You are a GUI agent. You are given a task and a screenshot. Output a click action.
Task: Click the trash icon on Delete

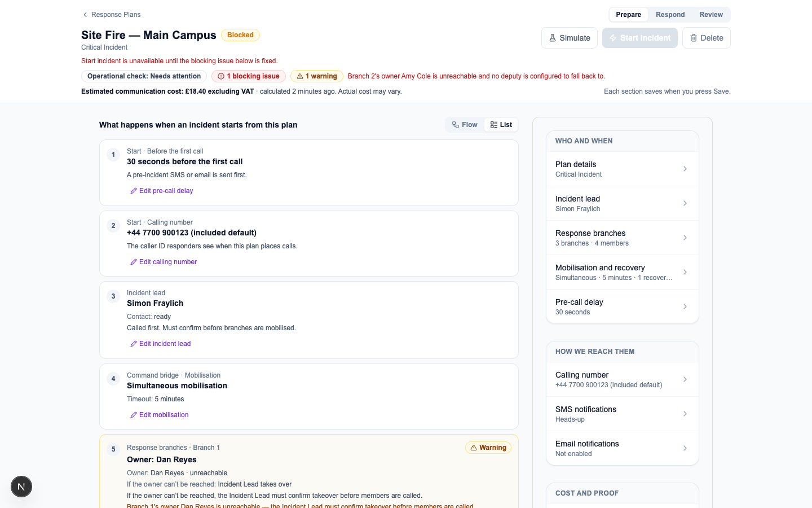[x=694, y=38]
